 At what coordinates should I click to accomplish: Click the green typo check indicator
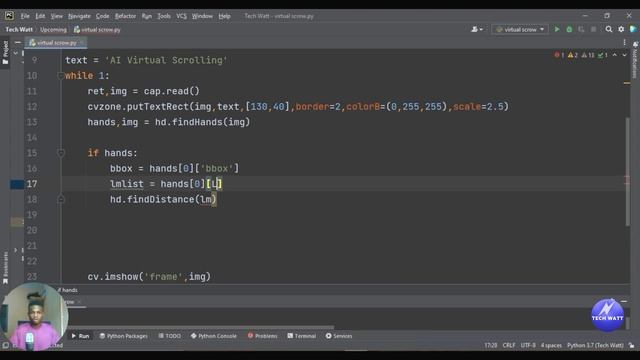[x=602, y=55]
